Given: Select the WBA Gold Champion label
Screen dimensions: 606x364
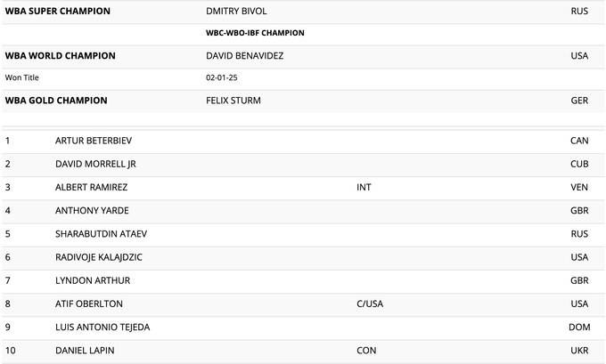Looking at the screenshot, I should coord(56,101).
